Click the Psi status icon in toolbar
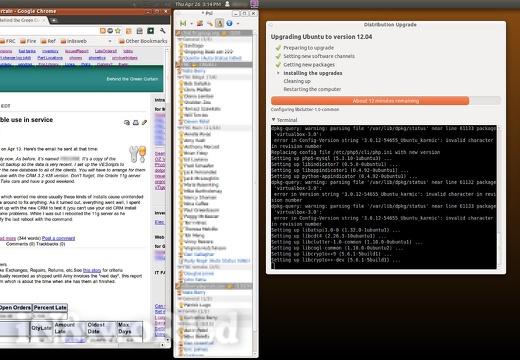The width and height of the screenshot is (520, 360). coord(183,23)
